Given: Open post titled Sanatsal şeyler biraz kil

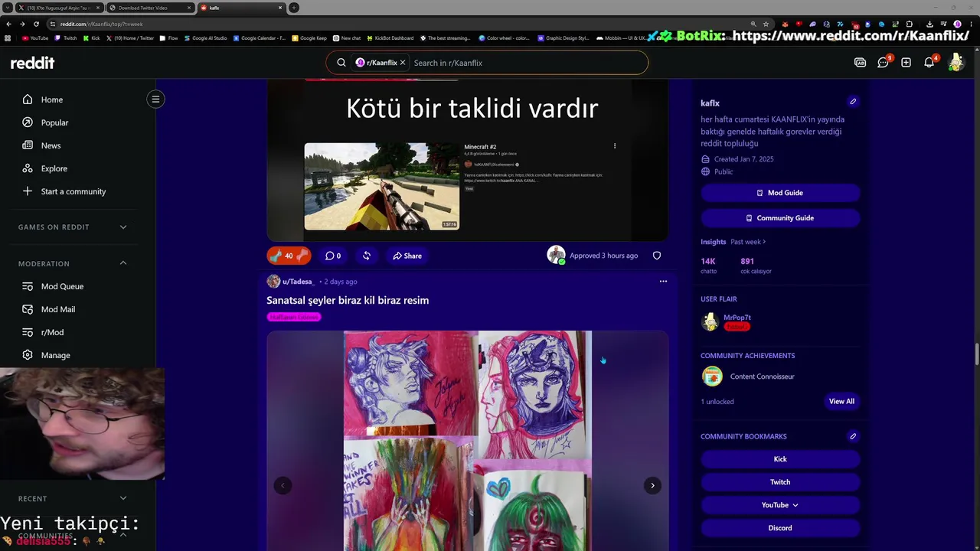Looking at the screenshot, I should [348, 301].
